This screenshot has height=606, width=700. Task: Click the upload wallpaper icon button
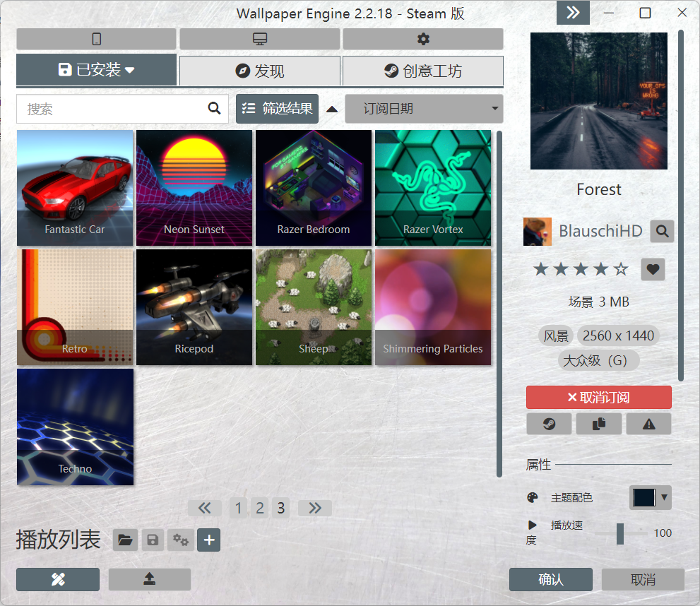pyautogui.click(x=149, y=579)
